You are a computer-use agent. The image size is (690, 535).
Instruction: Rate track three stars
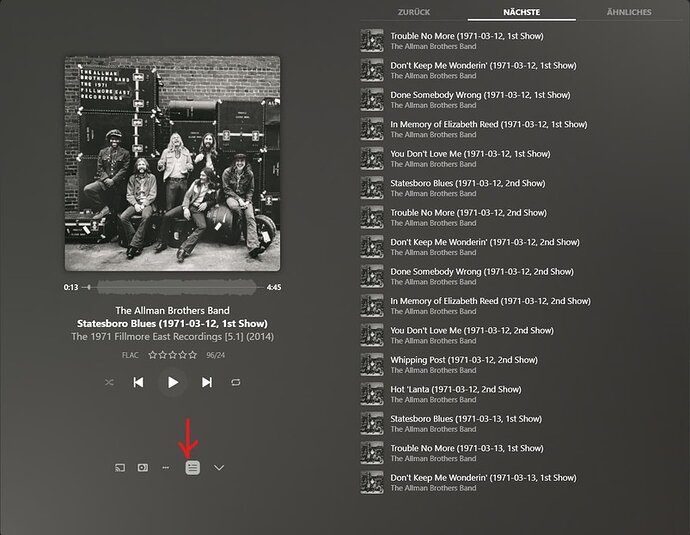pyautogui.click(x=172, y=355)
